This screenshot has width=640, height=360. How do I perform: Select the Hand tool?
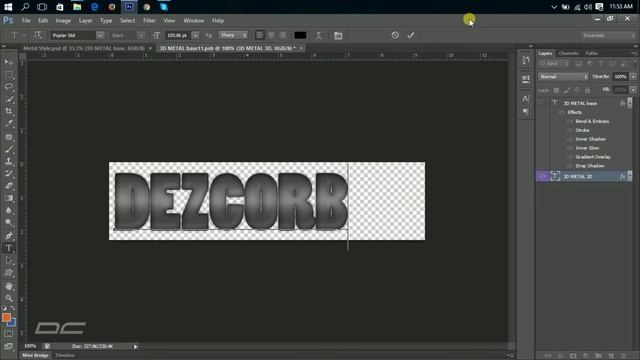coord(9,286)
